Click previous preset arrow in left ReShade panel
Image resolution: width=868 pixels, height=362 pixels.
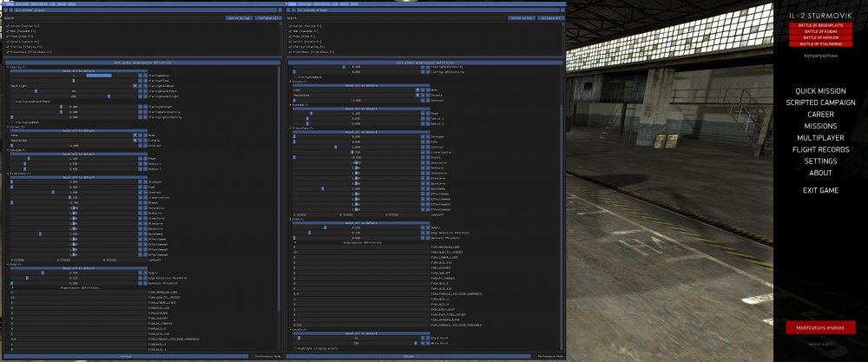[5, 10]
